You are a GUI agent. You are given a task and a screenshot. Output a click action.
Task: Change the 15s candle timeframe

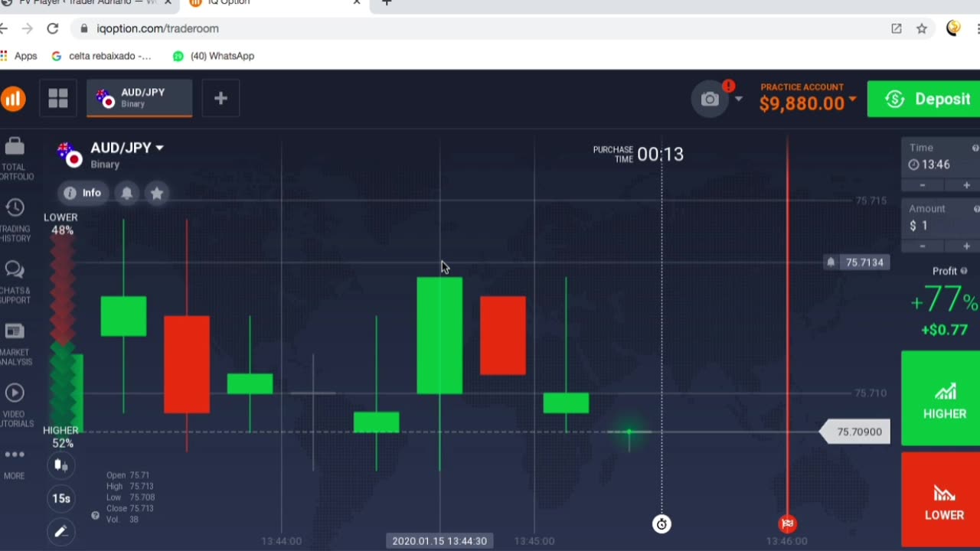[x=61, y=498]
